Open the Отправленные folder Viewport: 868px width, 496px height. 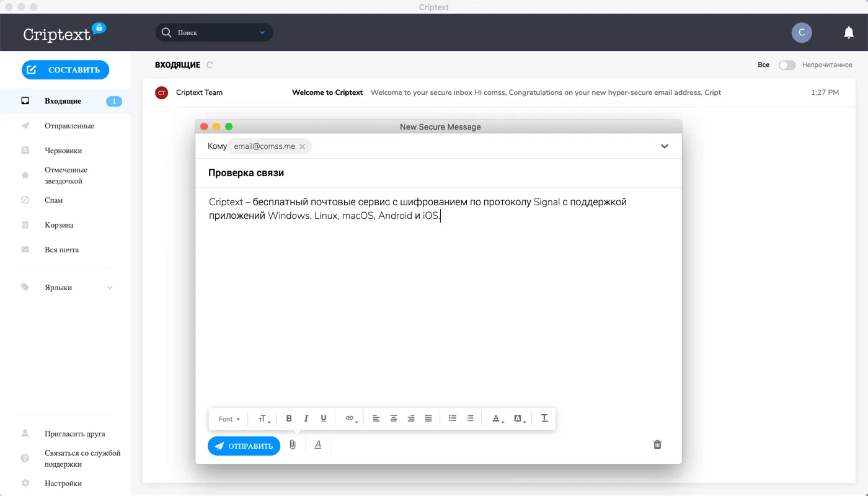coord(65,126)
